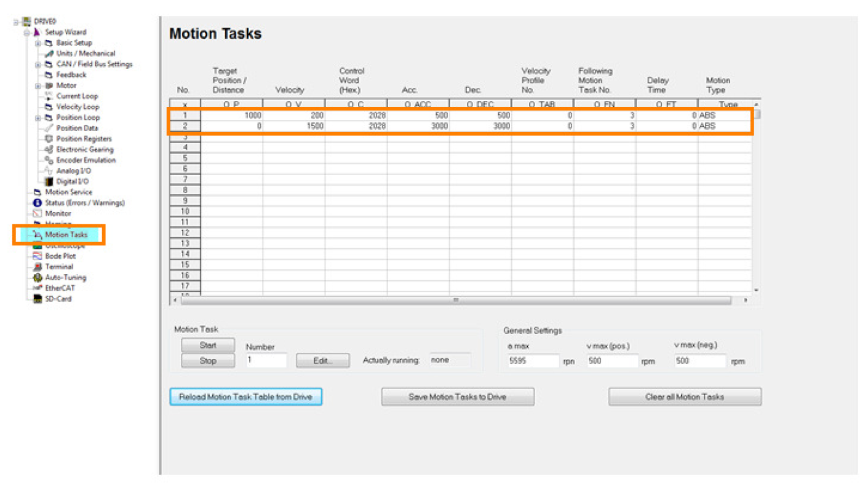Click the Velocity Loop icon
868x485 pixels.
pyautogui.click(x=49, y=107)
